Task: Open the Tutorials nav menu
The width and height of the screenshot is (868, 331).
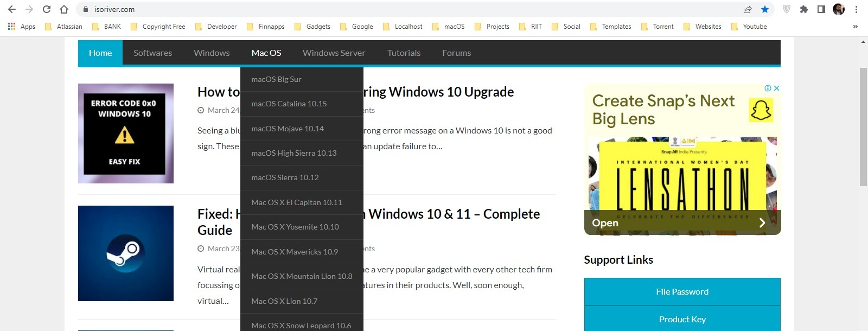Action: pyautogui.click(x=404, y=53)
